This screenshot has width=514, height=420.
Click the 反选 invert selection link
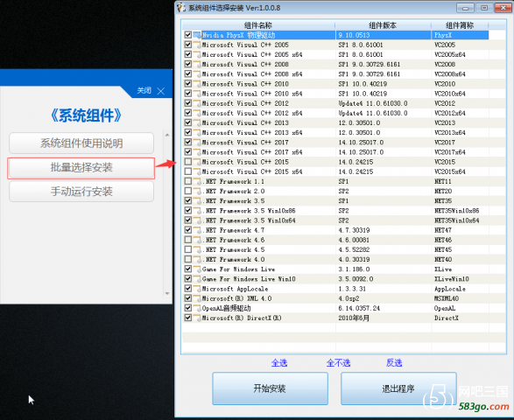coord(394,362)
